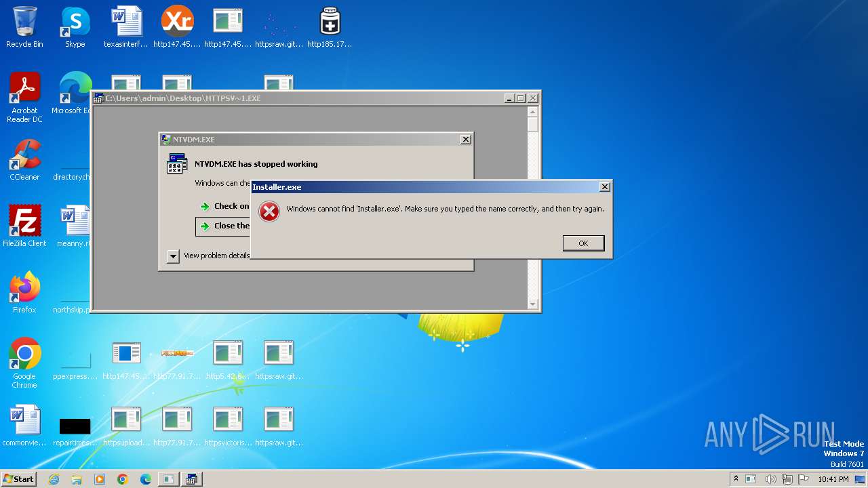Close the NTVDM.EXE dialog
Image resolution: width=868 pixels, height=488 pixels.
point(465,139)
